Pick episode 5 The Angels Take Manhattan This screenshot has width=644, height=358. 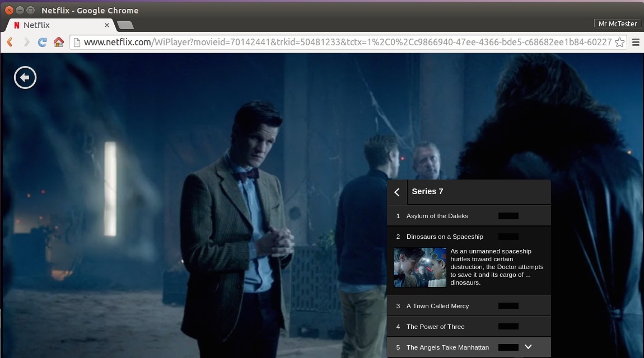coord(469,347)
